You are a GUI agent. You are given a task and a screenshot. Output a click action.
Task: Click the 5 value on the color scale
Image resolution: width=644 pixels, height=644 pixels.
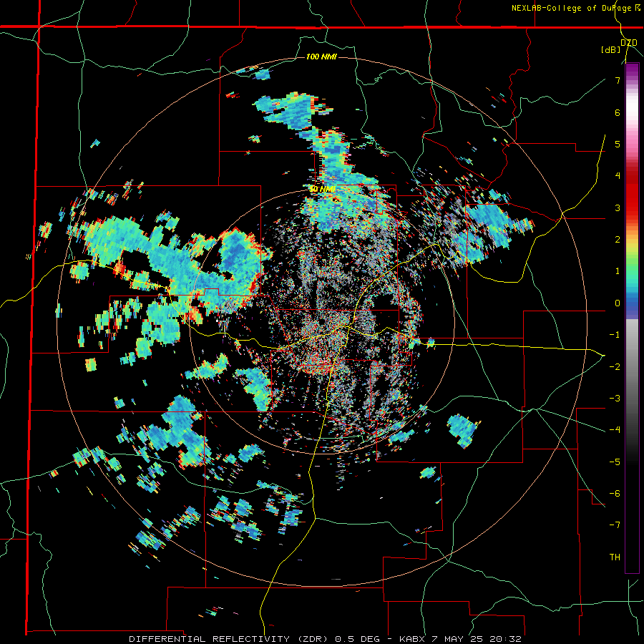(618, 144)
